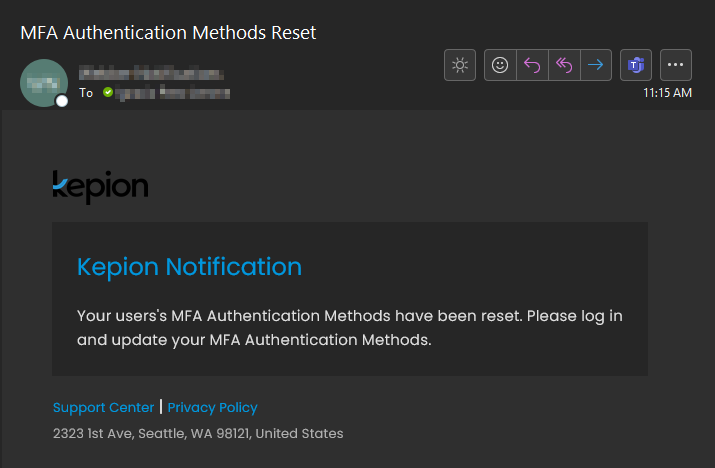Click the sender's profile avatar picture
This screenshot has height=468, width=715.
point(44,83)
